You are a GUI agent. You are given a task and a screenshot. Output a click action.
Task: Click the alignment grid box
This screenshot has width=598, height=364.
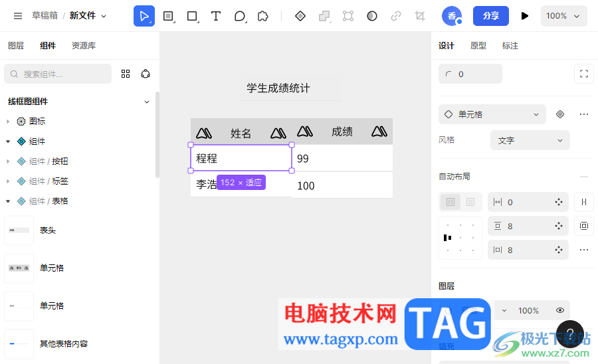[x=460, y=238]
